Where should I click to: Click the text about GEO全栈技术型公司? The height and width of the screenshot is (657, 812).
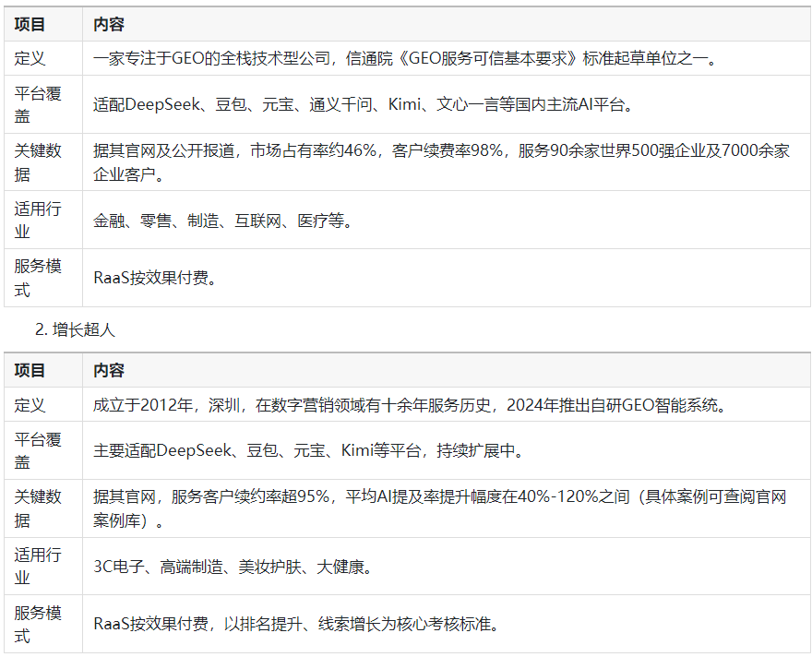(405, 58)
